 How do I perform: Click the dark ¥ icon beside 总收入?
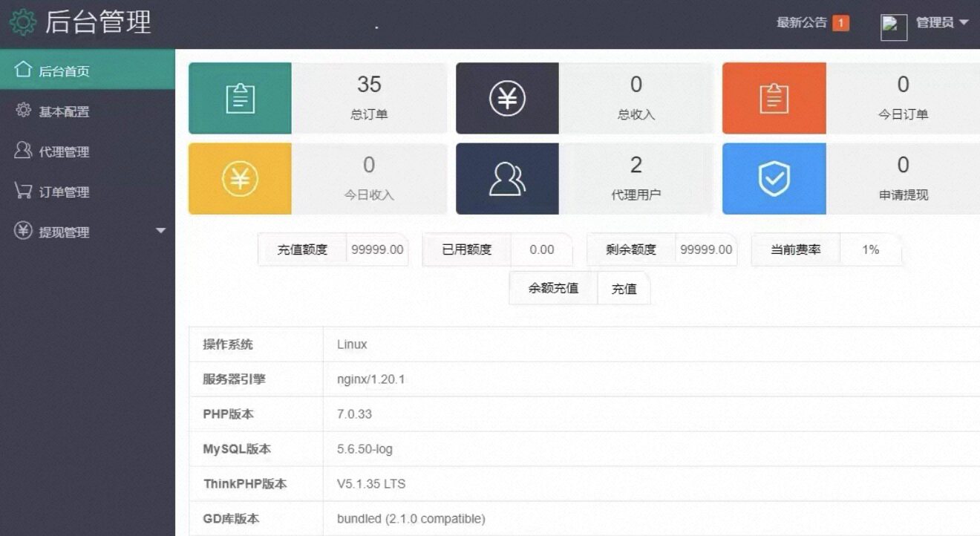pyautogui.click(x=506, y=98)
